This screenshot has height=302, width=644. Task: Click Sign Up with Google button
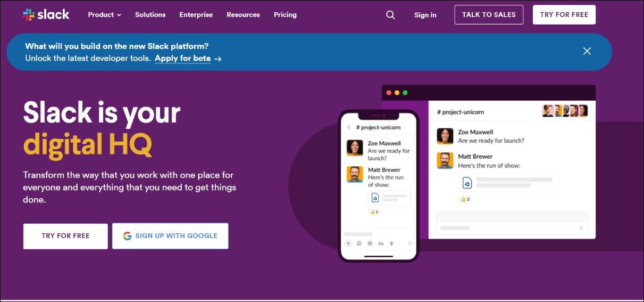(170, 236)
